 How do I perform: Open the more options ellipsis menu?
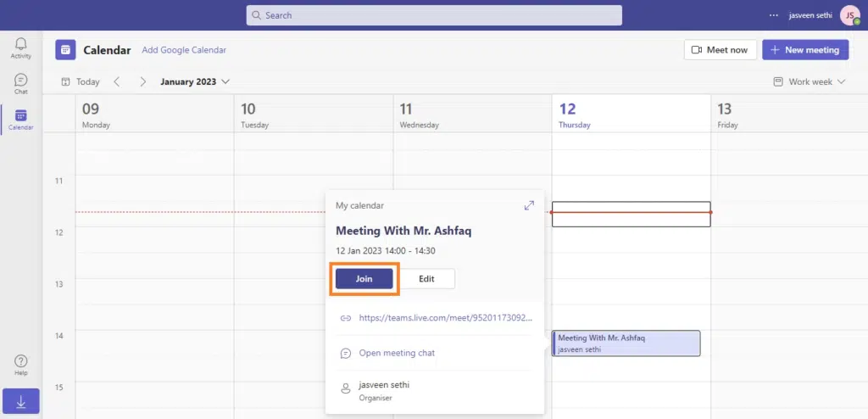click(773, 15)
